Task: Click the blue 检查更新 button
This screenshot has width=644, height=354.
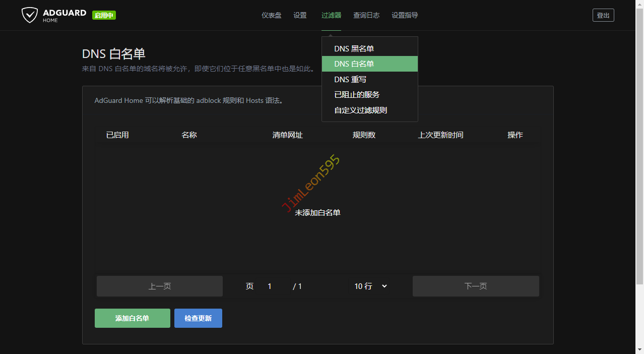Action: [198, 318]
